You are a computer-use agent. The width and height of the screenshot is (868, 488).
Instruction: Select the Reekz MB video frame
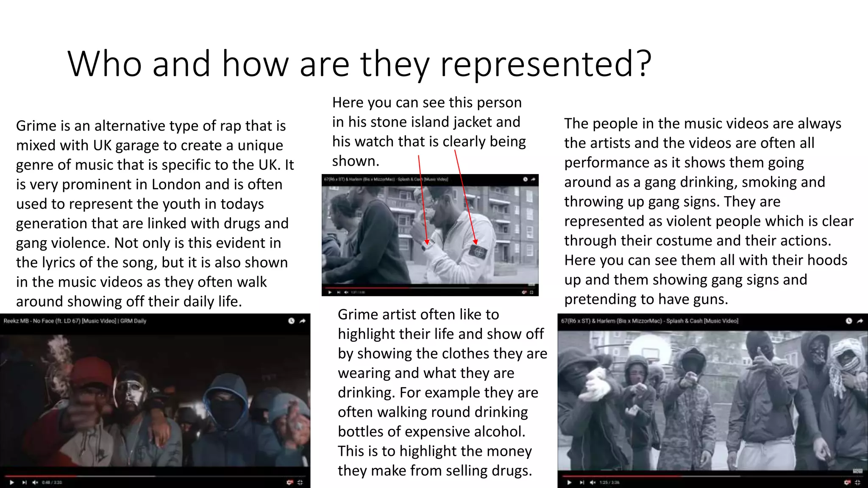pos(155,400)
